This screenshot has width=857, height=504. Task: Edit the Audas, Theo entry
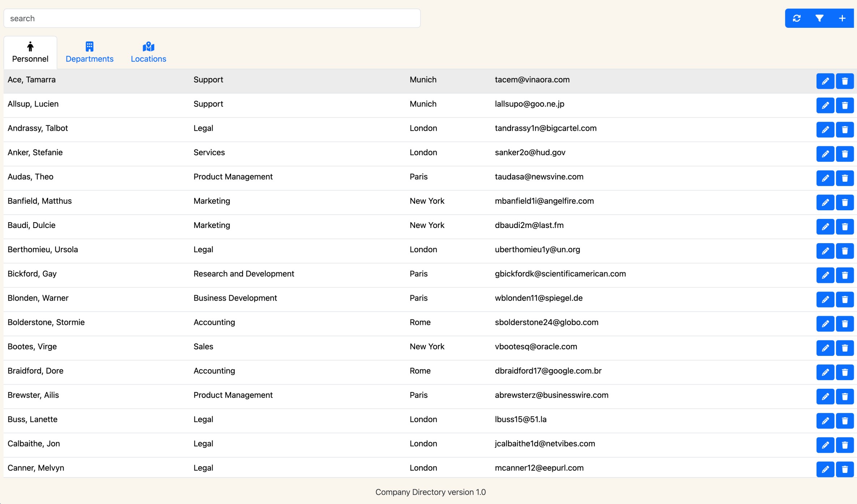pos(825,178)
